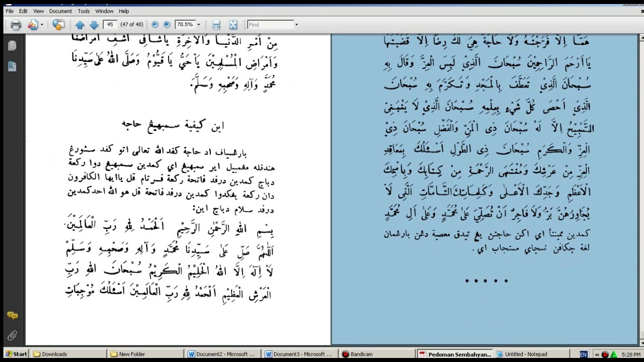Click the fit one full page icon
Image resolution: width=644 pixels, height=362 pixels.
233,25
